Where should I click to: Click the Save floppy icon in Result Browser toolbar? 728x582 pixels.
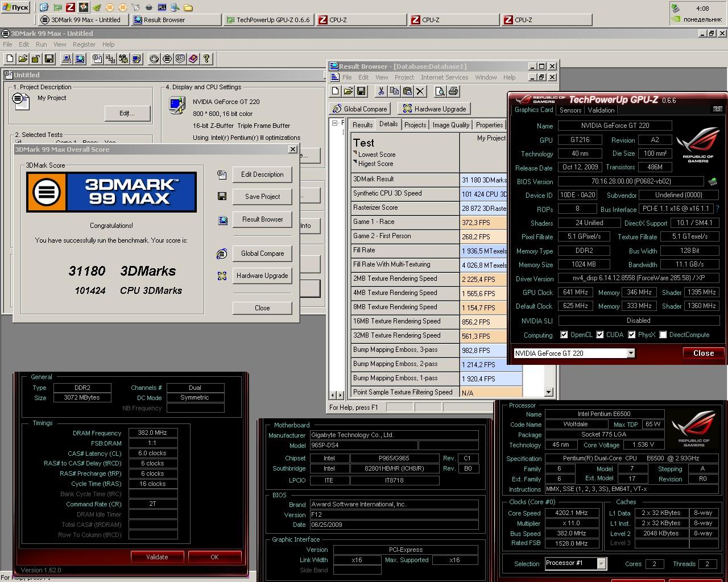click(x=361, y=91)
